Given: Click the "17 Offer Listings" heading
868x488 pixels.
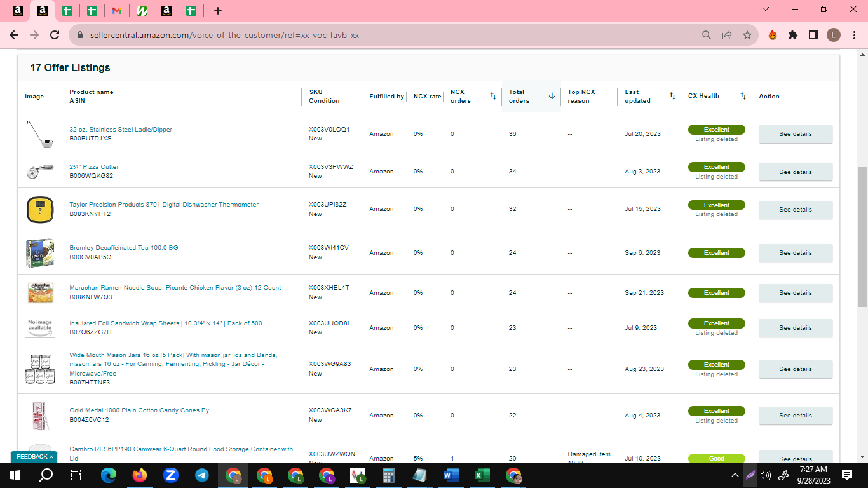Looking at the screenshot, I should 70,68.
